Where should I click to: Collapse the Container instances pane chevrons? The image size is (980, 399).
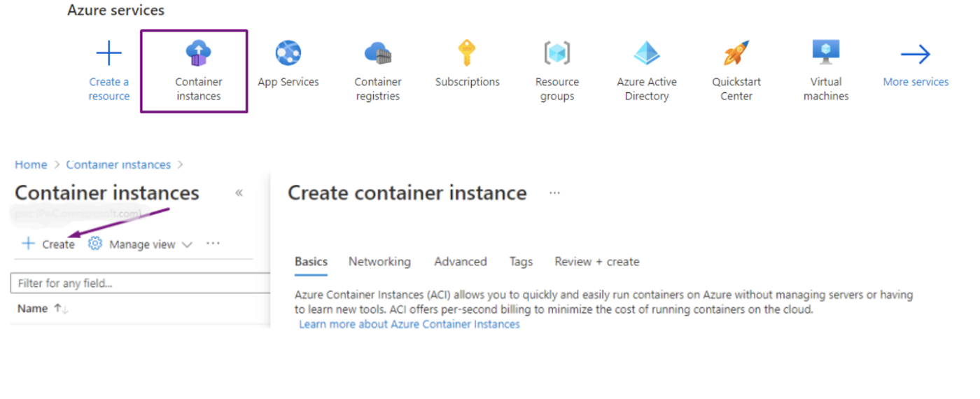pyautogui.click(x=239, y=193)
